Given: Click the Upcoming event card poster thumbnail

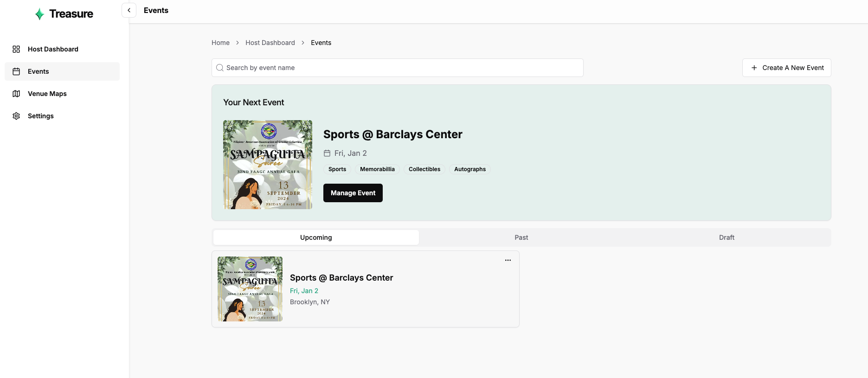Looking at the screenshot, I should (x=250, y=289).
